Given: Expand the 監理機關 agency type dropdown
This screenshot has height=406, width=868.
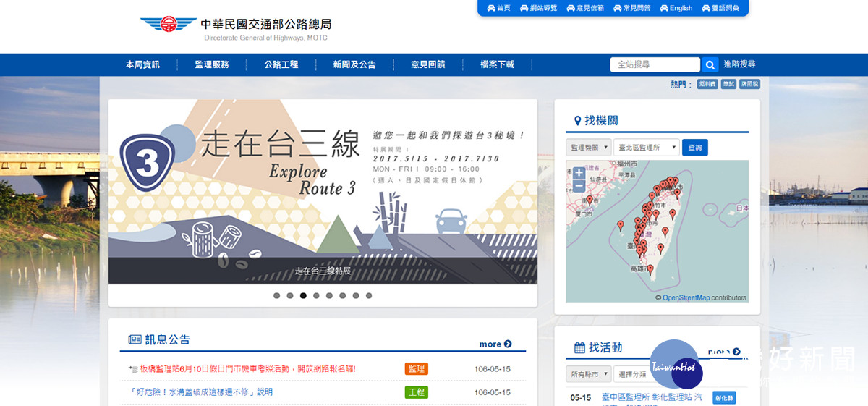Looking at the screenshot, I should 588,148.
